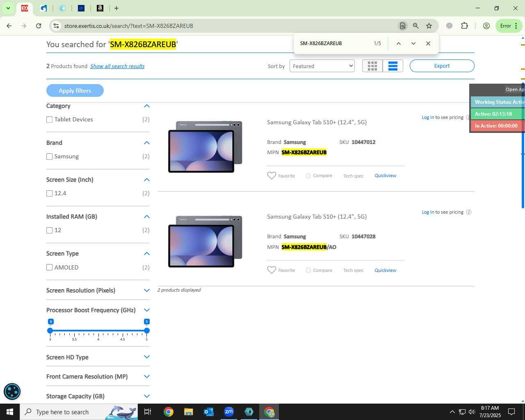Click the first Chrome taskbar icon

(168, 412)
